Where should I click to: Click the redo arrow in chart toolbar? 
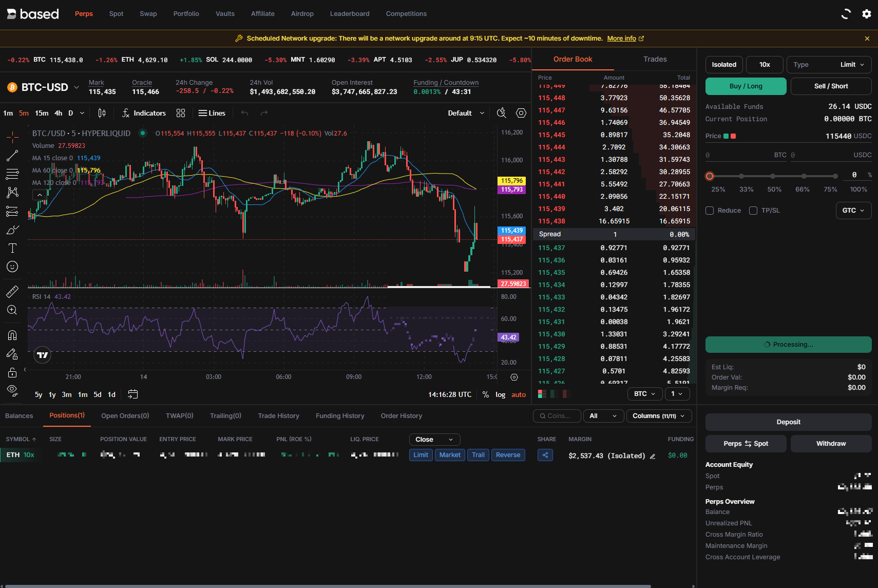coord(264,113)
